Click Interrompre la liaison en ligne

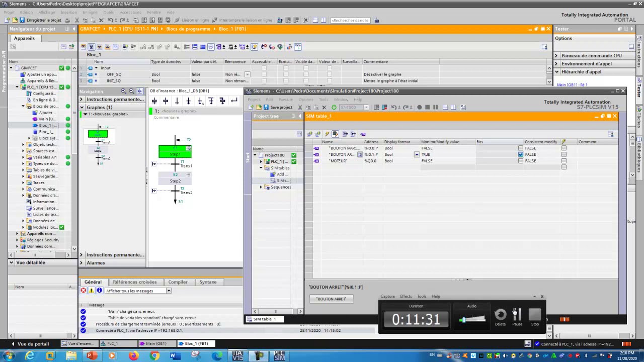click(x=242, y=20)
